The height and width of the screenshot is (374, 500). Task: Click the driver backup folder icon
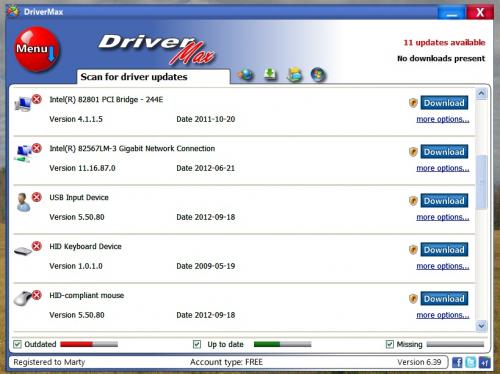[295, 74]
